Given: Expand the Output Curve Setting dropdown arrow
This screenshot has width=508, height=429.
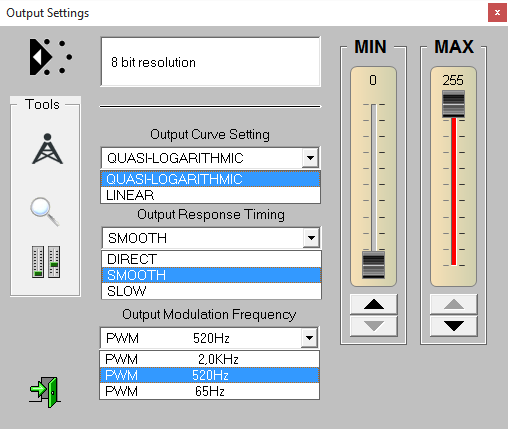Looking at the screenshot, I should (310, 158).
